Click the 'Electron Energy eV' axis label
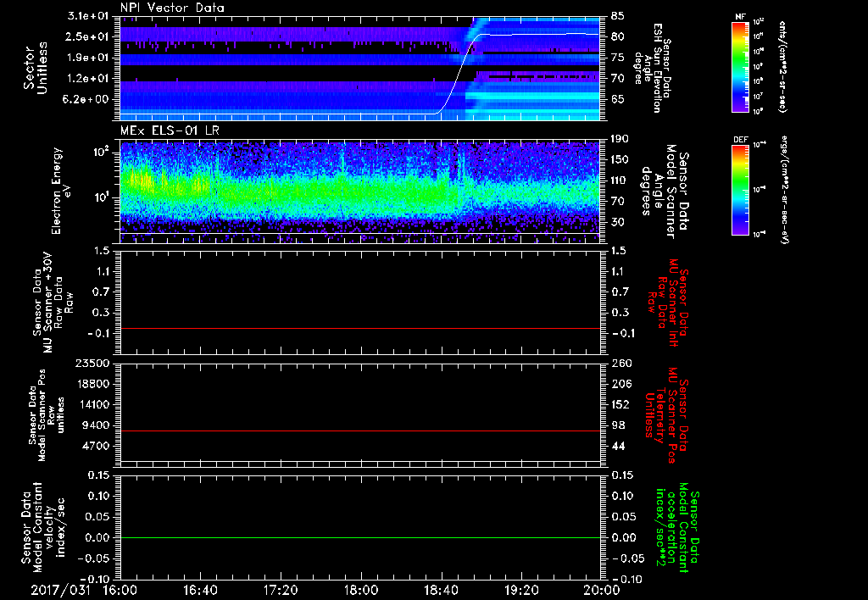868x600 pixels. tap(60, 191)
